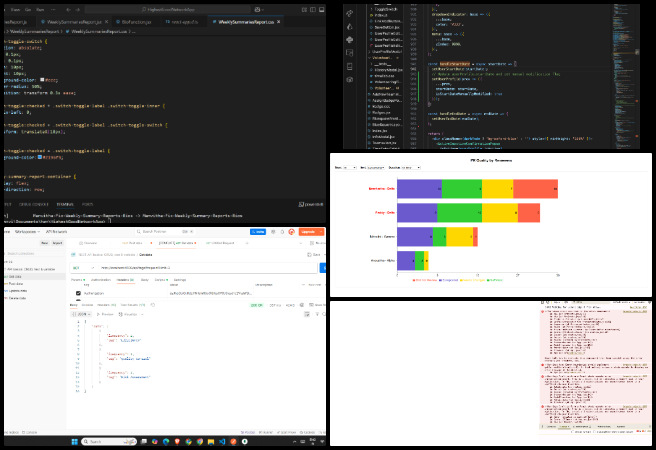This screenshot has height=450, width=656.
Task: Click the wrap-lines icon in Postman response toolbar
Action: pos(307,314)
